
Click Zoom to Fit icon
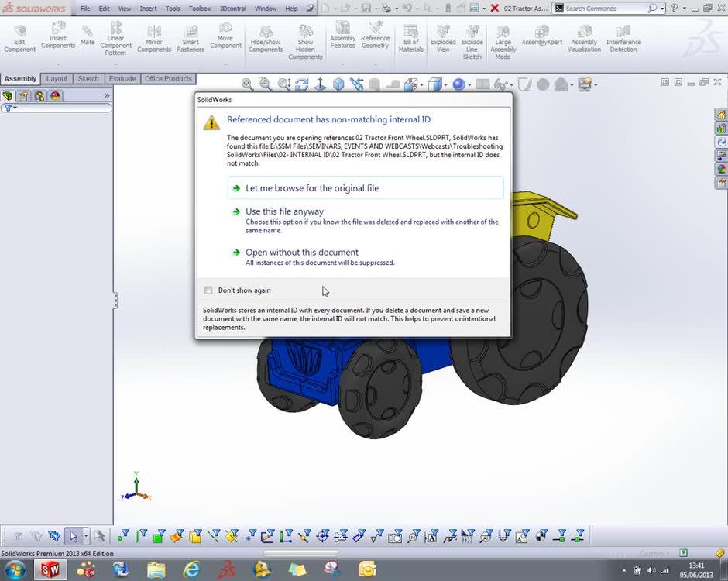click(x=247, y=84)
